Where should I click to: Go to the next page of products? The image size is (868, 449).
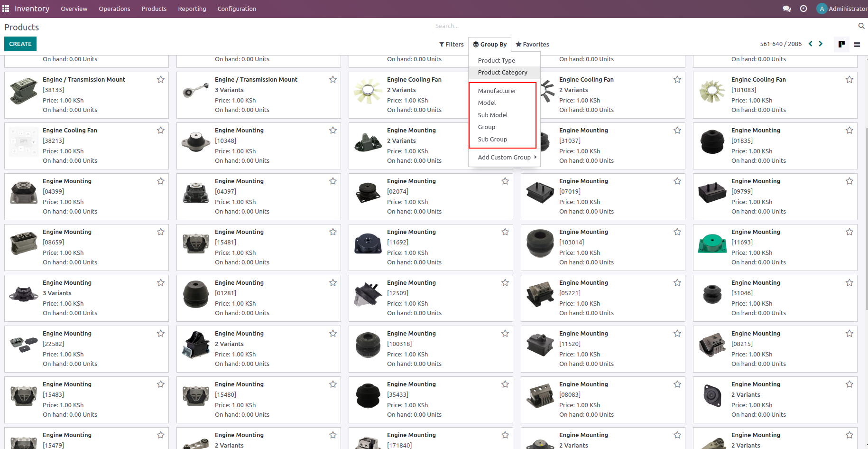click(x=821, y=44)
